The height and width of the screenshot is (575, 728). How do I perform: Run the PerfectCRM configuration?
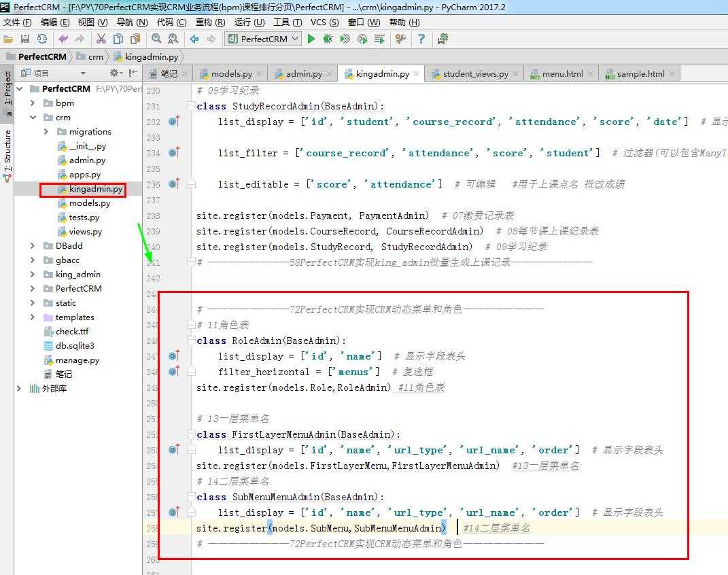(311, 39)
